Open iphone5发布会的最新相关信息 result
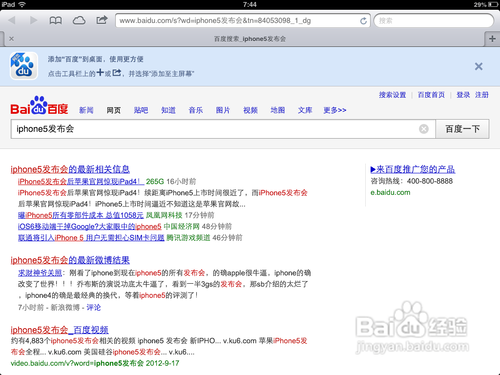Screen dimensions: 500x375 pyautogui.click(x=70, y=169)
